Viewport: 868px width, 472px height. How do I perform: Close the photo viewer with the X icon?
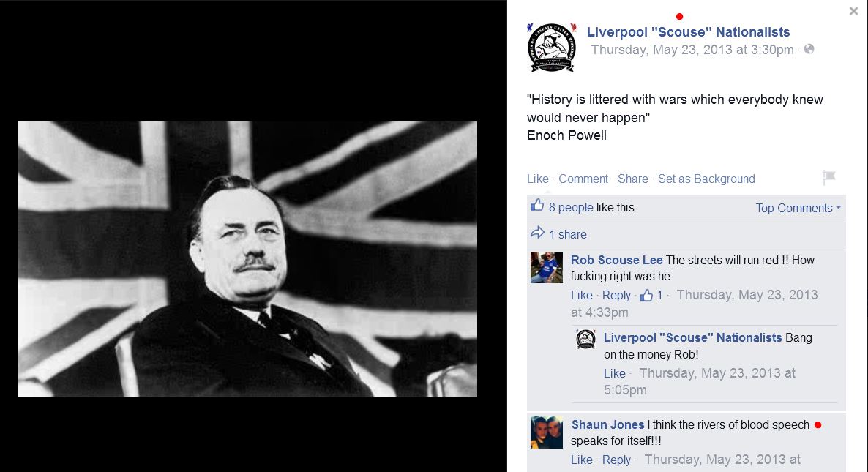(853, 11)
